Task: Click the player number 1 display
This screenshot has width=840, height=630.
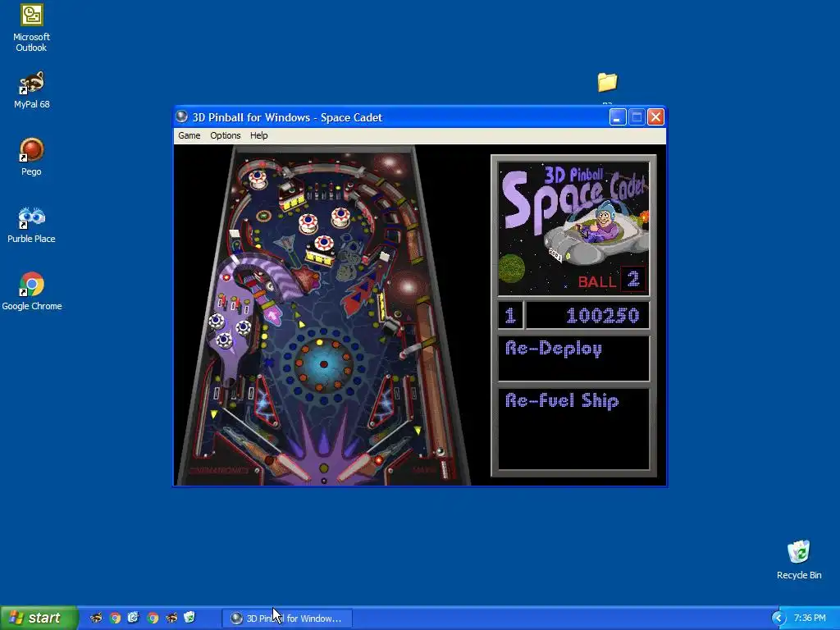Action: pyautogui.click(x=510, y=316)
